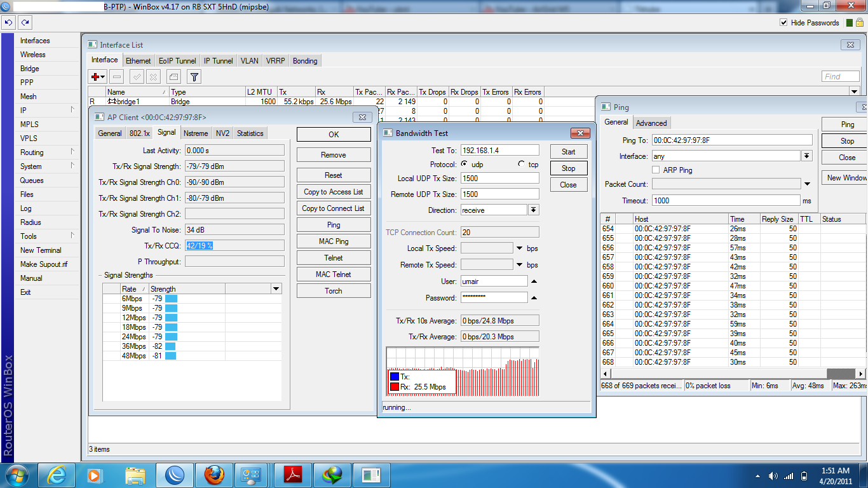Click the Find box in Interface List
Viewport: 868px width, 488px height.
tap(840, 77)
